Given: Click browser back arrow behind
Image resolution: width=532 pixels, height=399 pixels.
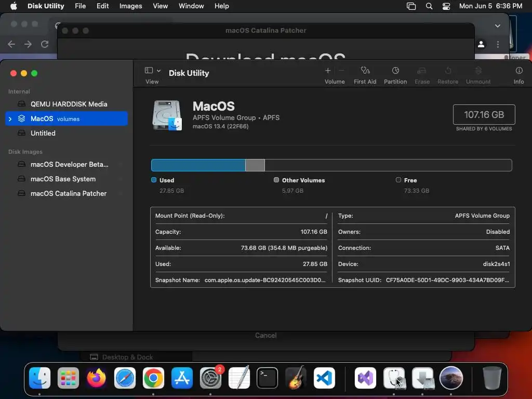Looking at the screenshot, I should [x=11, y=44].
